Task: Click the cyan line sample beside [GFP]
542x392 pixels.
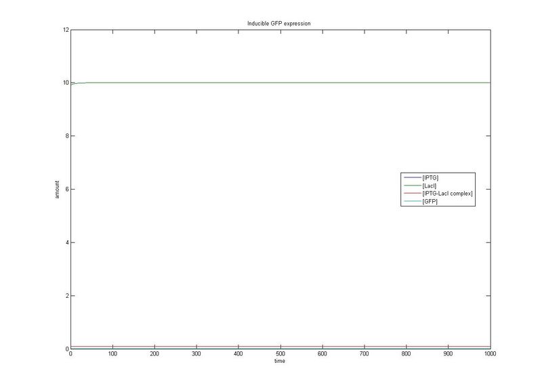Action: coord(413,201)
